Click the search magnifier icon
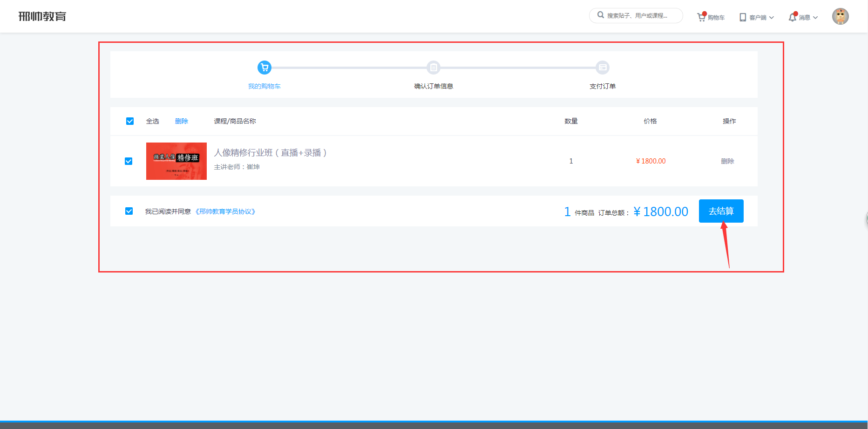868x429 pixels. [601, 15]
